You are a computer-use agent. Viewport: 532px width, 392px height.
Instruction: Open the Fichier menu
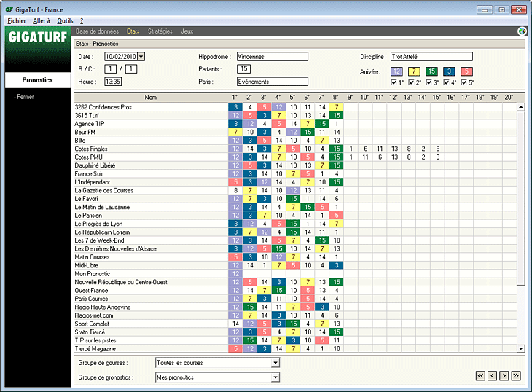pos(17,20)
